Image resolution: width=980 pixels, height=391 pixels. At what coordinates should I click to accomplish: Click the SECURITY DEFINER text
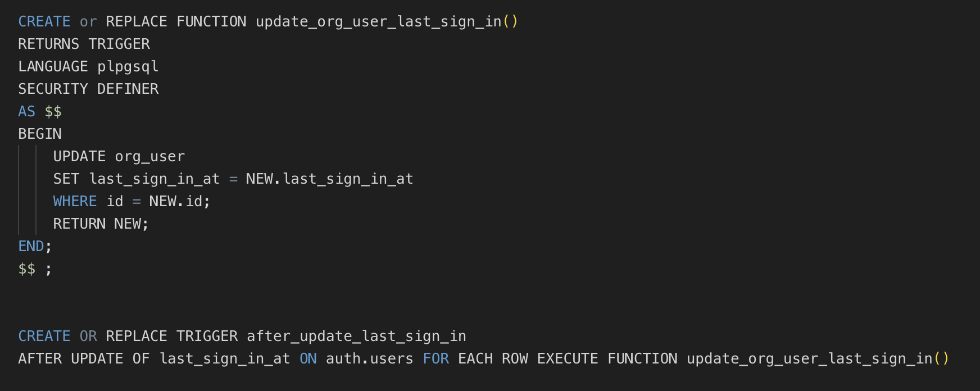(x=88, y=89)
